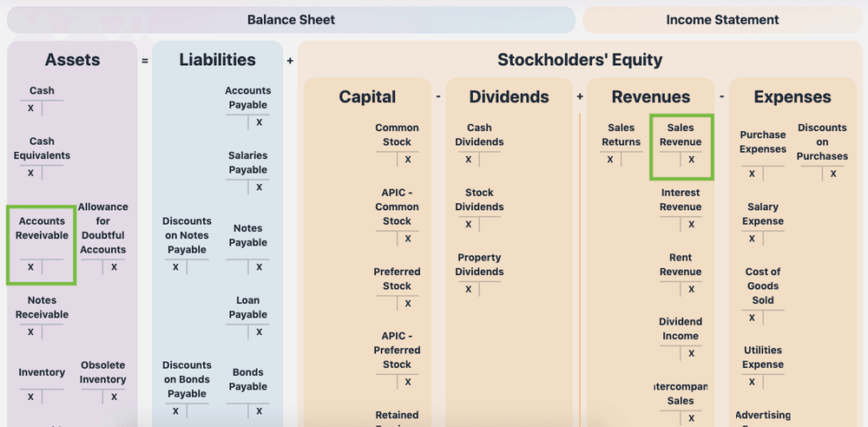Click the highlighted Sales Revenue account
Screen dimensions: 868x427
(681, 144)
